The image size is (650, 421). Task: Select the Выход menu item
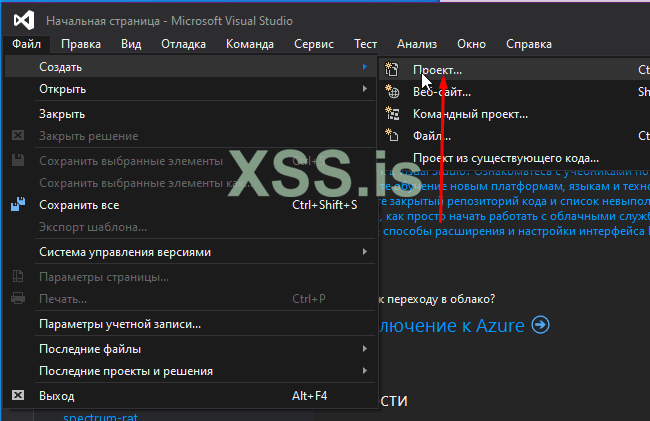point(191,396)
